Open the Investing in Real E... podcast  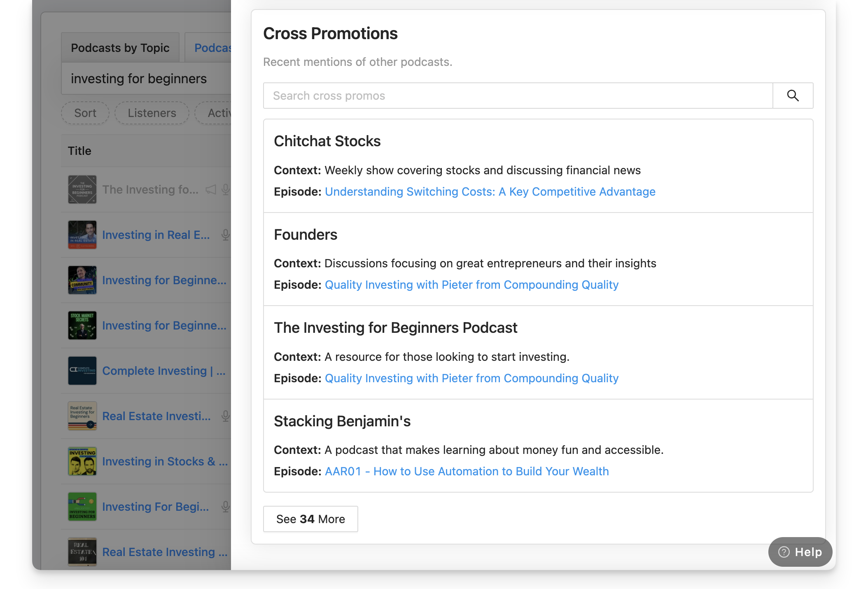156,235
